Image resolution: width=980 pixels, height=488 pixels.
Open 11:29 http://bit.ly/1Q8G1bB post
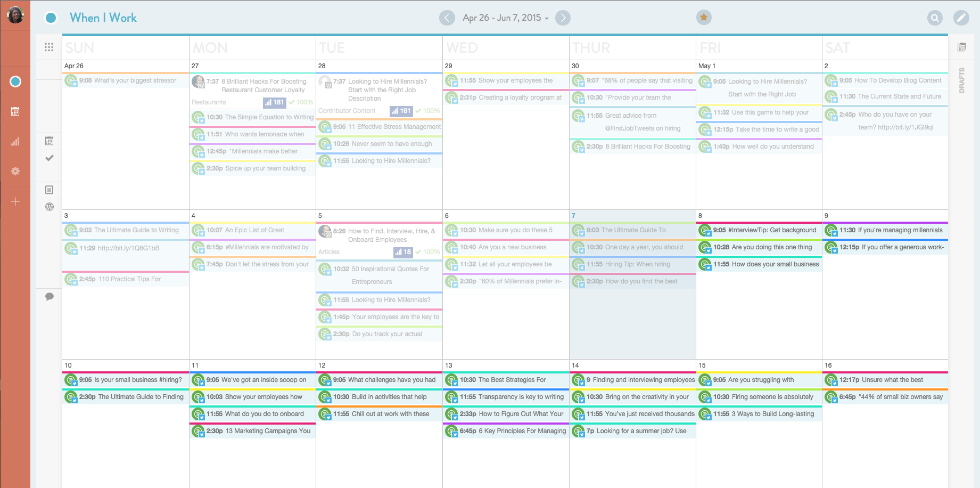coord(126,255)
